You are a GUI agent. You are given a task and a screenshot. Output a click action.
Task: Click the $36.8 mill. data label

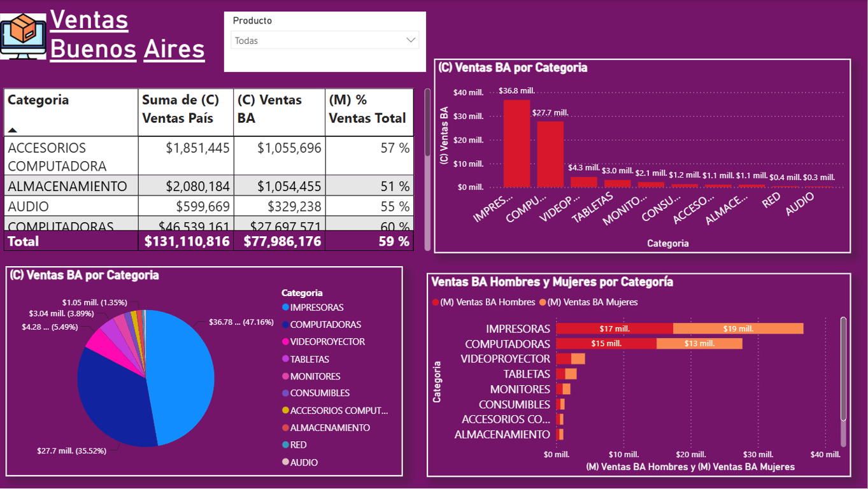(516, 91)
